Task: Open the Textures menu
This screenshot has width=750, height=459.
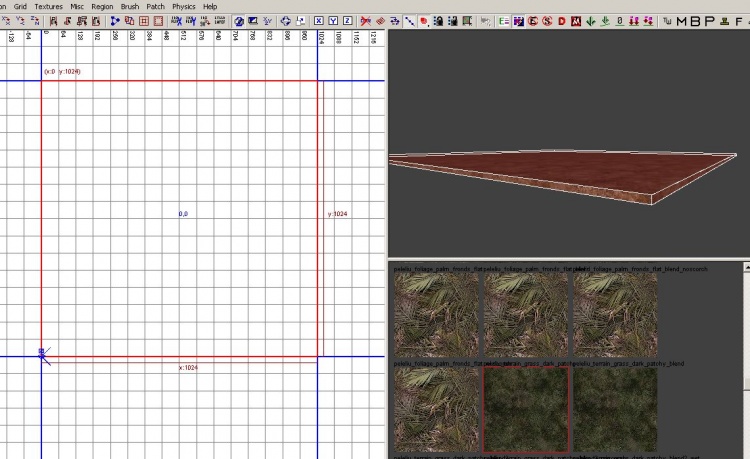Action: (48, 6)
